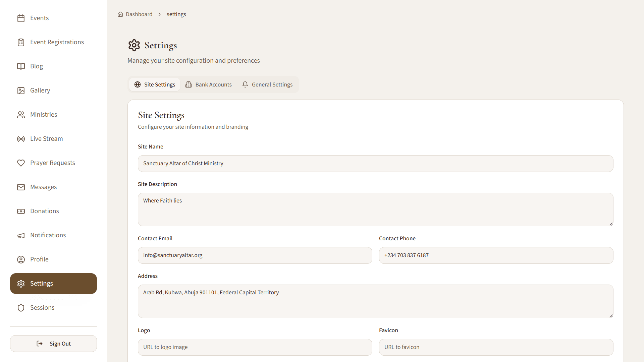The width and height of the screenshot is (644, 362).
Task: Click the sign-out arrow icon
Action: (40, 344)
